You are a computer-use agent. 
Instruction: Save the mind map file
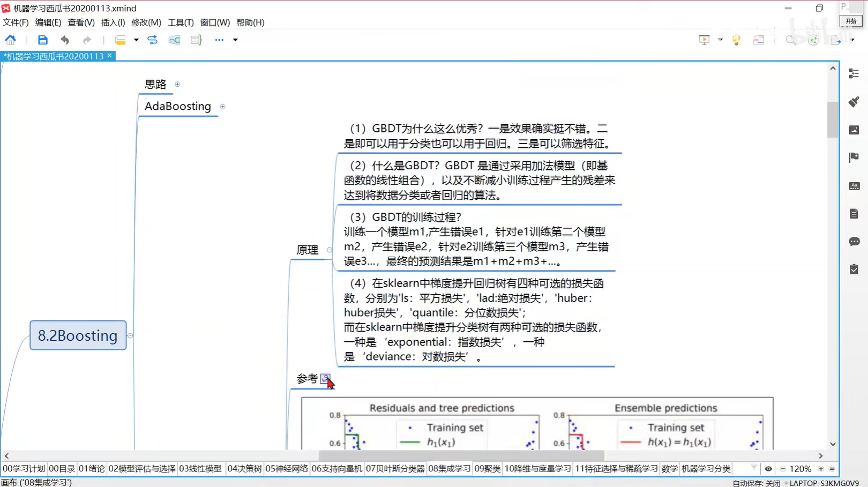[x=42, y=40]
